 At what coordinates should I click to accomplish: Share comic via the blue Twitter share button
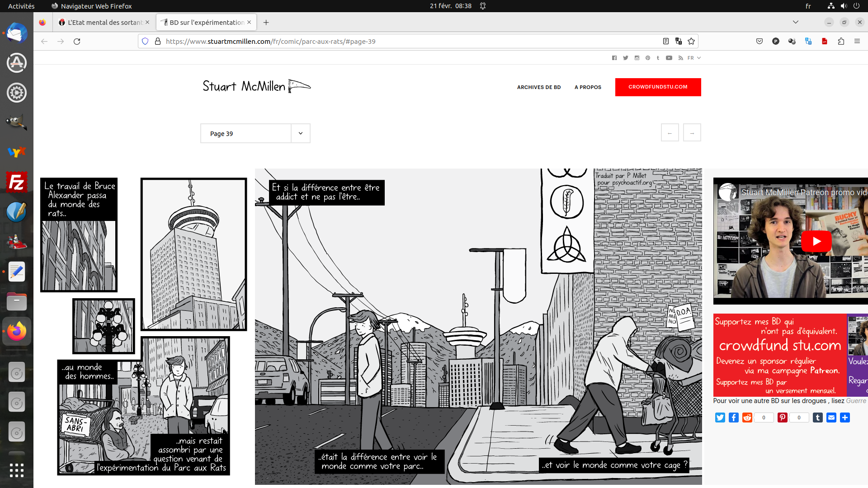(720, 418)
